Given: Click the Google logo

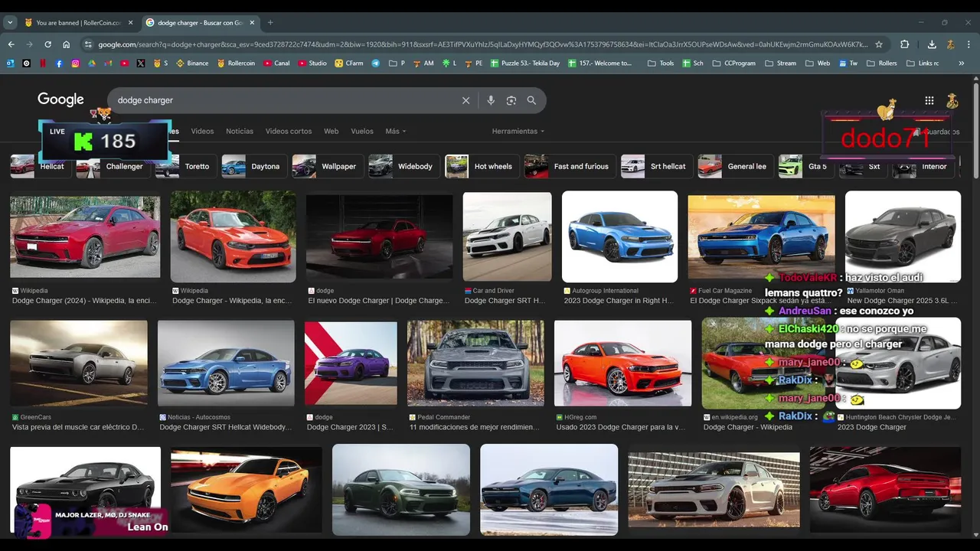Looking at the screenshot, I should point(60,99).
